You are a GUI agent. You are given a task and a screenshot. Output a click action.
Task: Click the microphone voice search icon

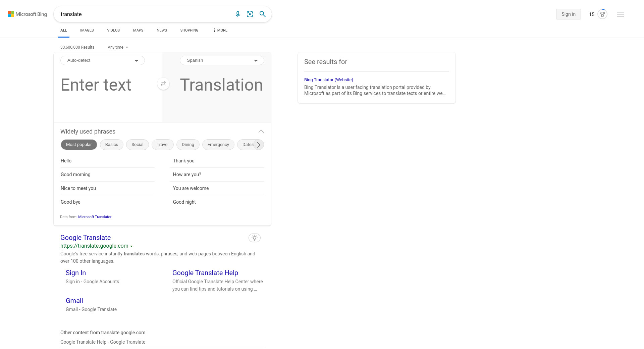click(x=237, y=14)
